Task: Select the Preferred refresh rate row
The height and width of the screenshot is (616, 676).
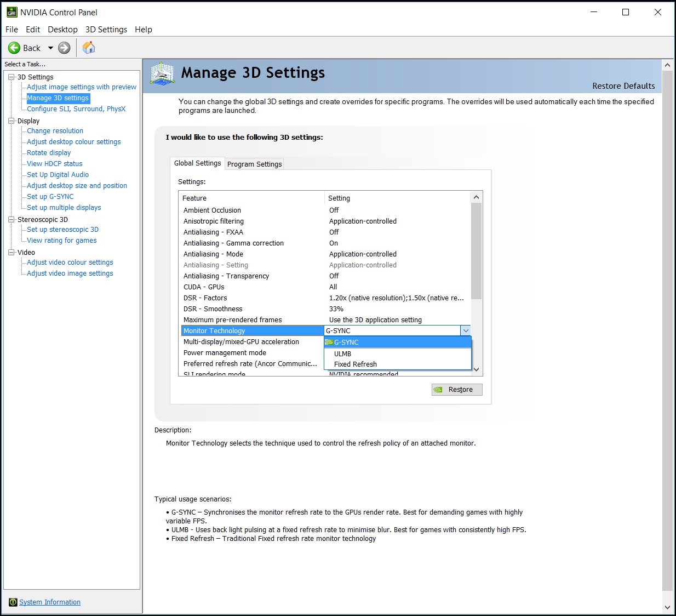Action: coord(253,364)
